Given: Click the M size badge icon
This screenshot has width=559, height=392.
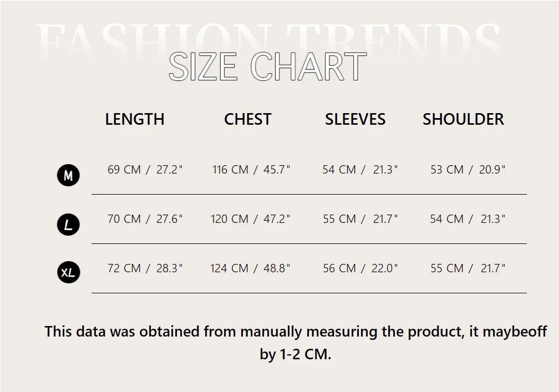Looking at the screenshot, I should (x=68, y=176).
